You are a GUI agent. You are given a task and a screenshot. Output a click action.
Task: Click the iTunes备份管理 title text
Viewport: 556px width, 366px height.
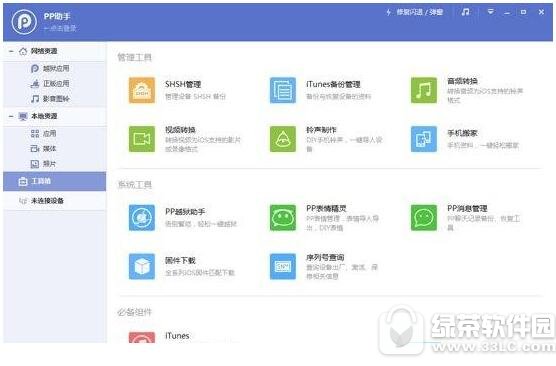click(333, 84)
